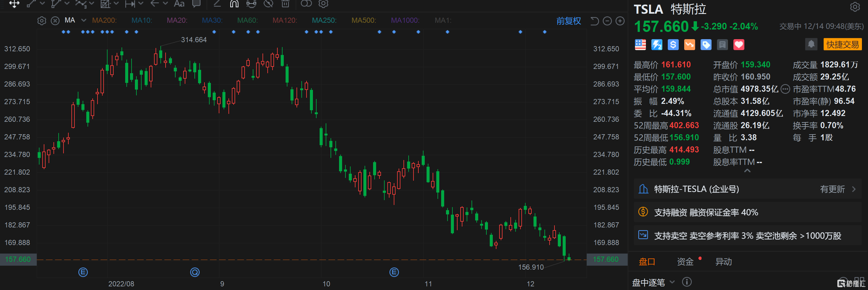Viewport: 868px width, 290px height.
Task: Select the Fibonacci/Gann box drawing tool
Action: click(105, 4)
